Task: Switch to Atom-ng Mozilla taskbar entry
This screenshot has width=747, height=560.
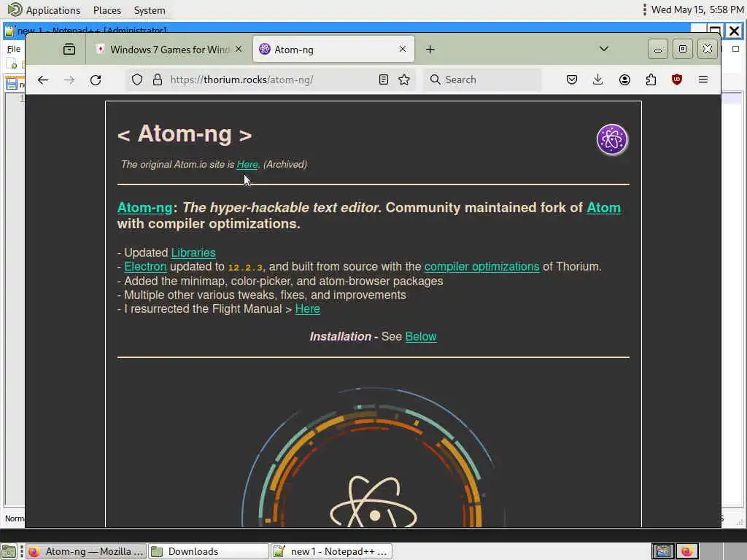Action: pyautogui.click(x=86, y=551)
